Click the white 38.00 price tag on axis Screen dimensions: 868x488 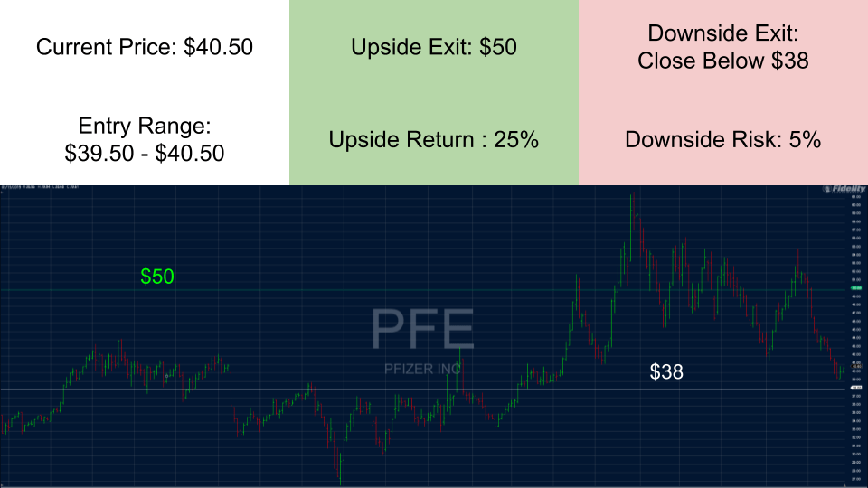(x=854, y=389)
